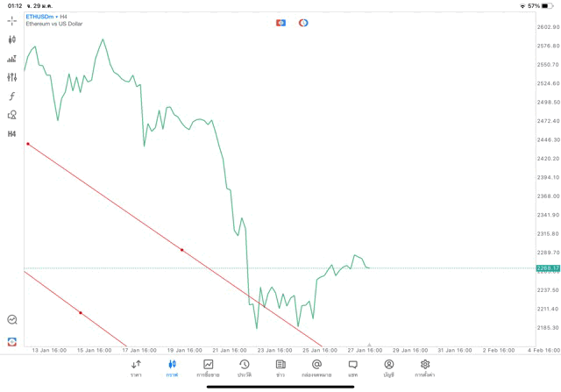
Task: Click the round chart icon at lower left
Action: point(12,320)
